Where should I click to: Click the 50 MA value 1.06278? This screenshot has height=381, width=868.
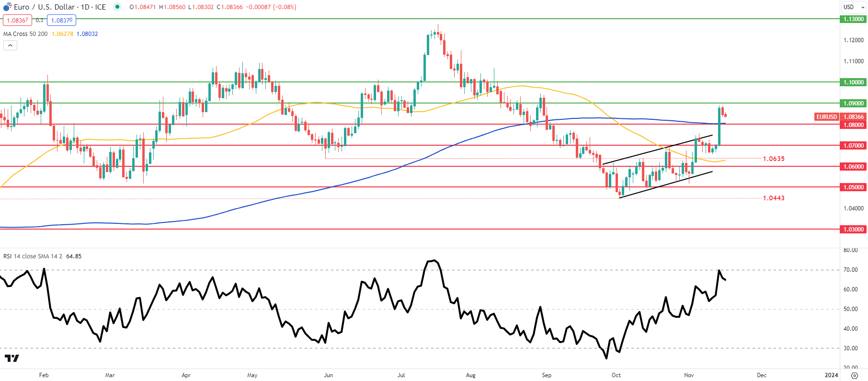click(62, 34)
